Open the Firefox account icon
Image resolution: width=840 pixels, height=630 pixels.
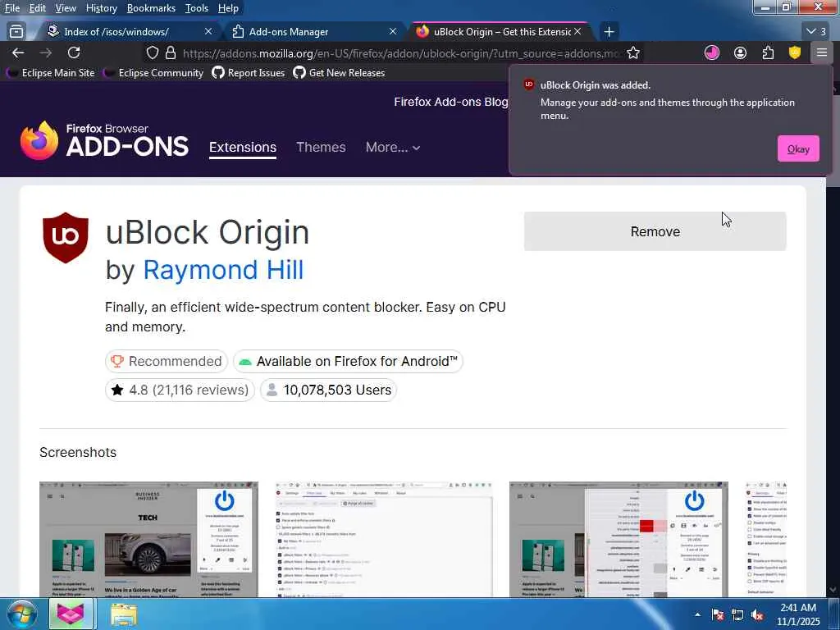click(741, 52)
